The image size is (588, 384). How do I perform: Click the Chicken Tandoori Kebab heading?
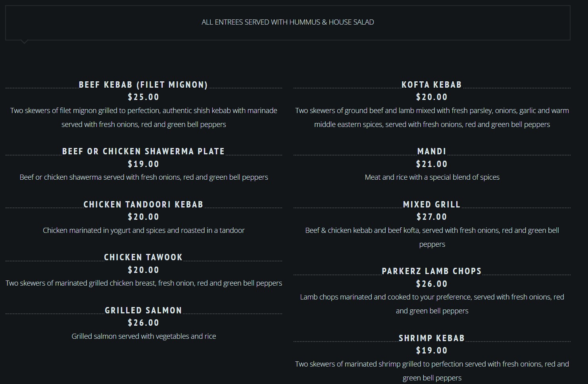(x=143, y=205)
